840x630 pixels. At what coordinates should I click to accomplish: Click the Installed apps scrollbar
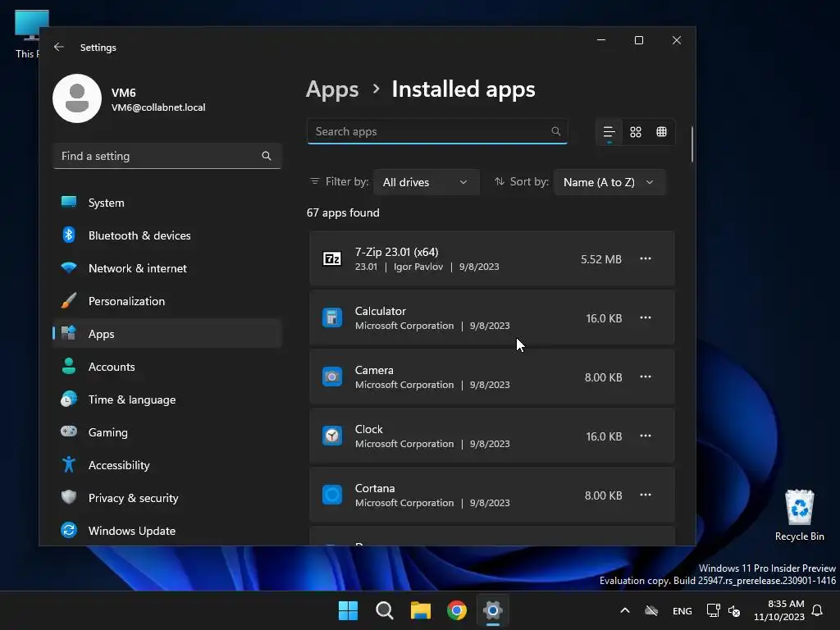click(x=692, y=144)
